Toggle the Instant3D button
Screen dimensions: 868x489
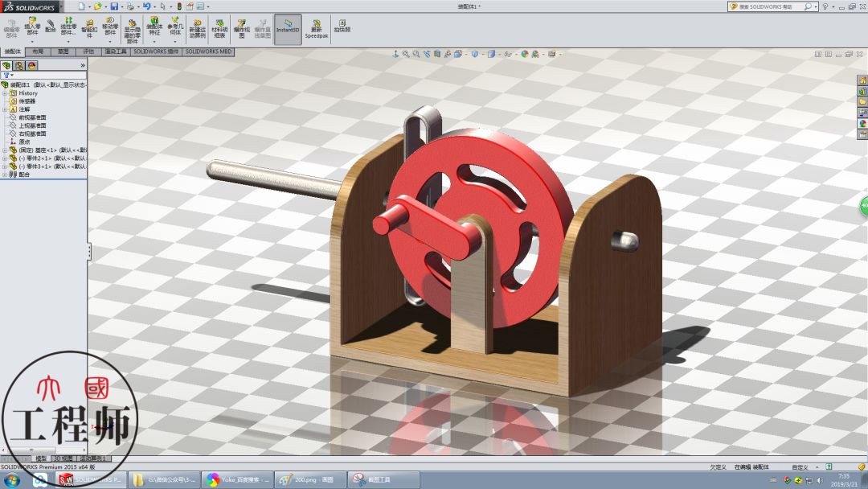click(x=288, y=29)
